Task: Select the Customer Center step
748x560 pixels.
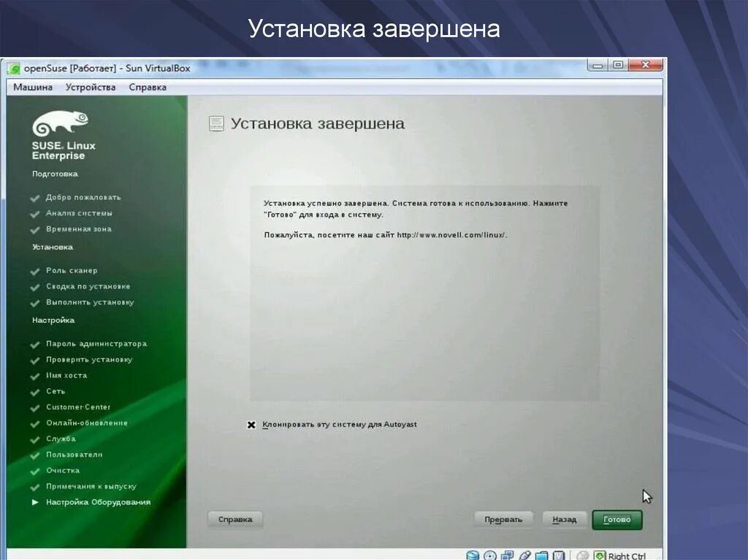Action: 78,407
